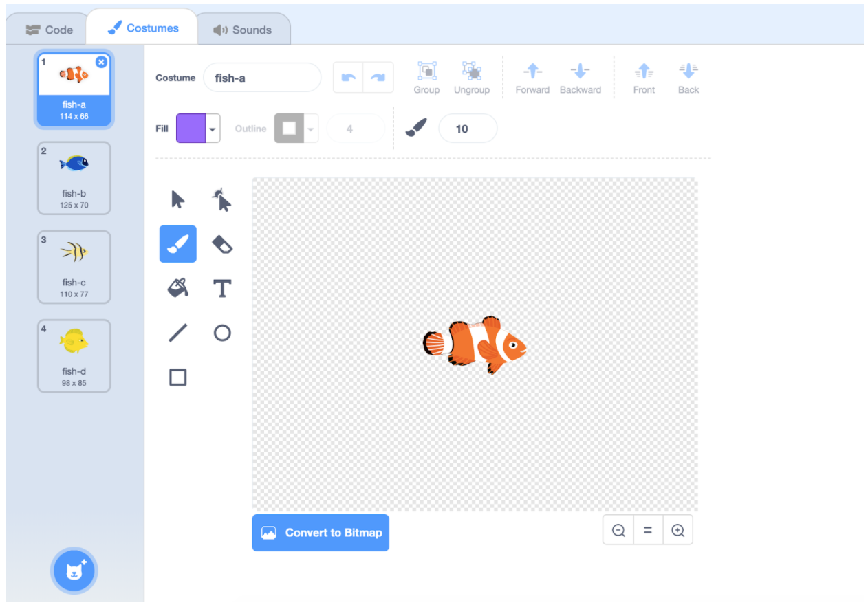Move selection Forward one layer

532,71
